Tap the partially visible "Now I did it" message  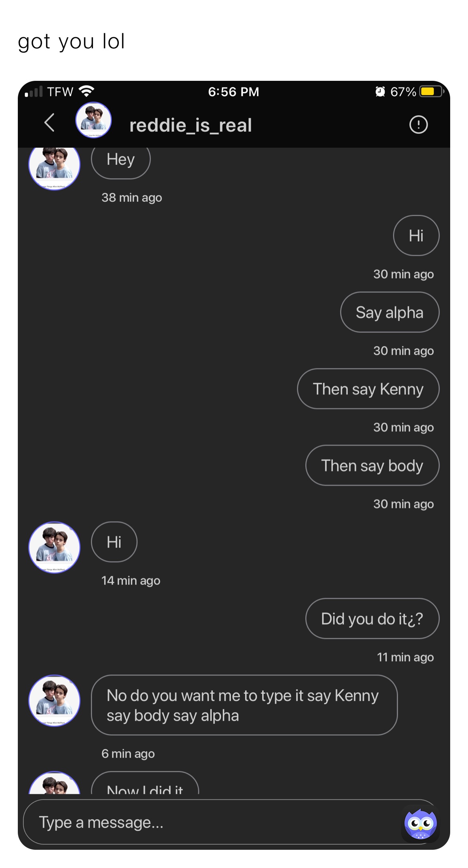click(145, 786)
